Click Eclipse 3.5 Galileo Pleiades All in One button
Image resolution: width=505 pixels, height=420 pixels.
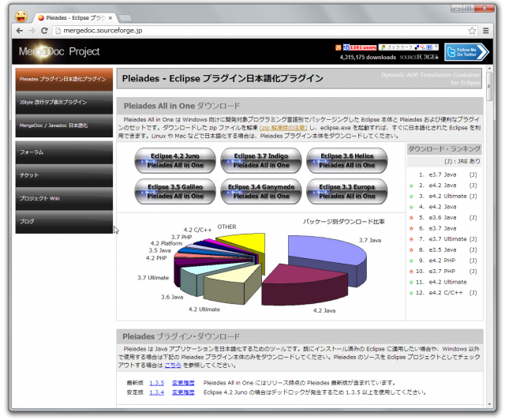click(175, 192)
